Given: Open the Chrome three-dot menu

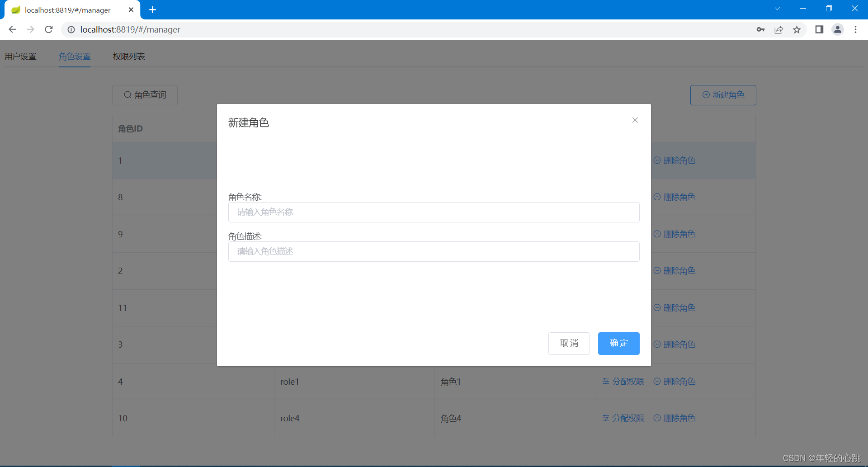Looking at the screenshot, I should 855,29.
